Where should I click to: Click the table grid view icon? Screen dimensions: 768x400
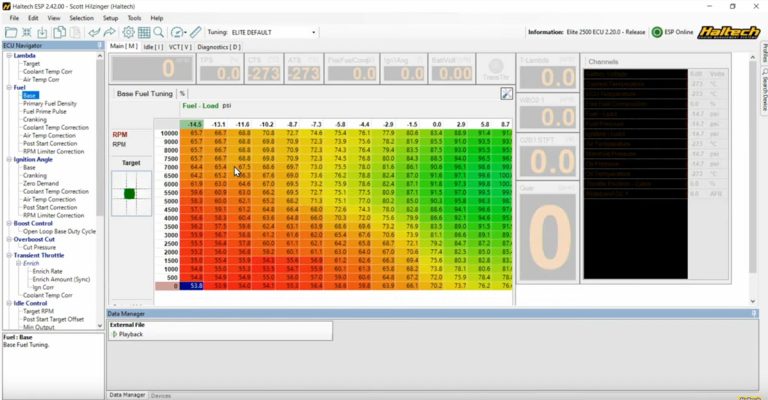pos(144,32)
